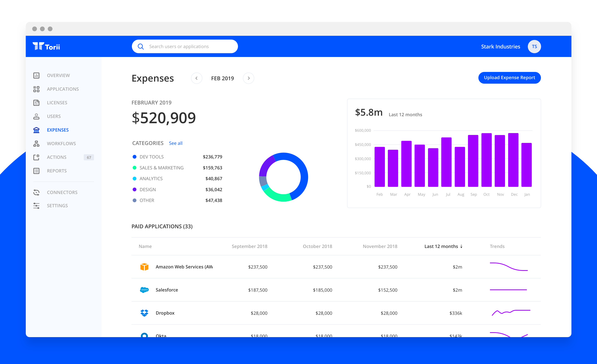Open the Actions menu item
The image size is (597, 364).
(57, 157)
